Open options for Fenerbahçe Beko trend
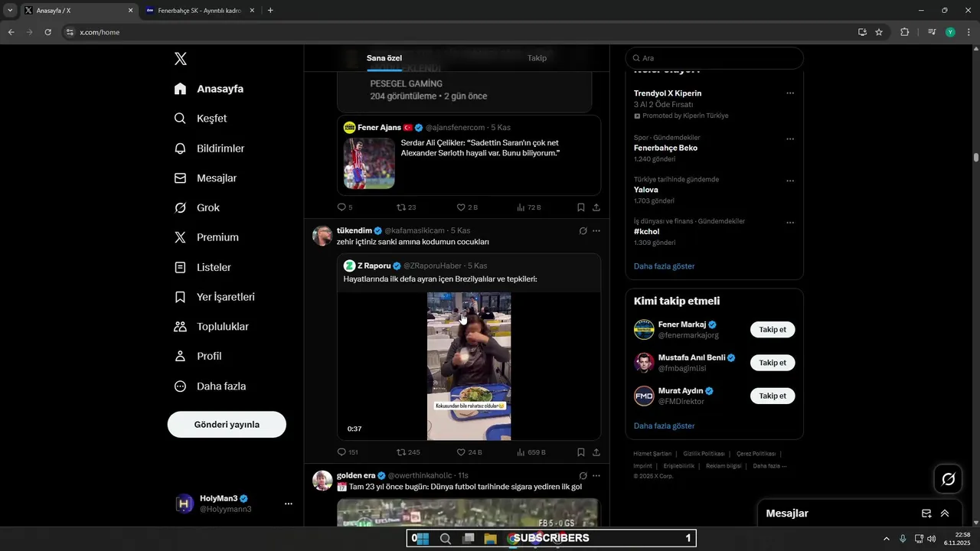 tap(790, 139)
